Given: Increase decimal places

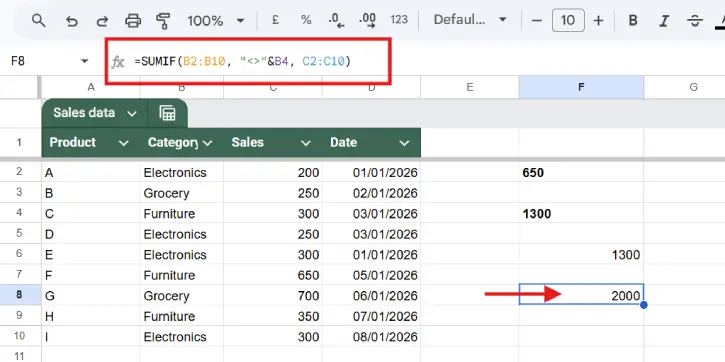Looking at the screenshot, I should tap(368, 20).
